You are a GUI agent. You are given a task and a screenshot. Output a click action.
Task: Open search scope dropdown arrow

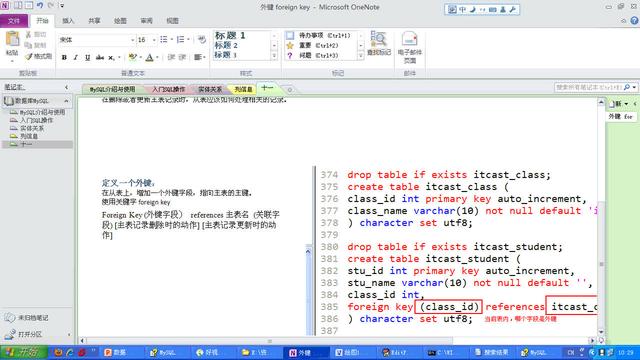click(x=634, y=87)
